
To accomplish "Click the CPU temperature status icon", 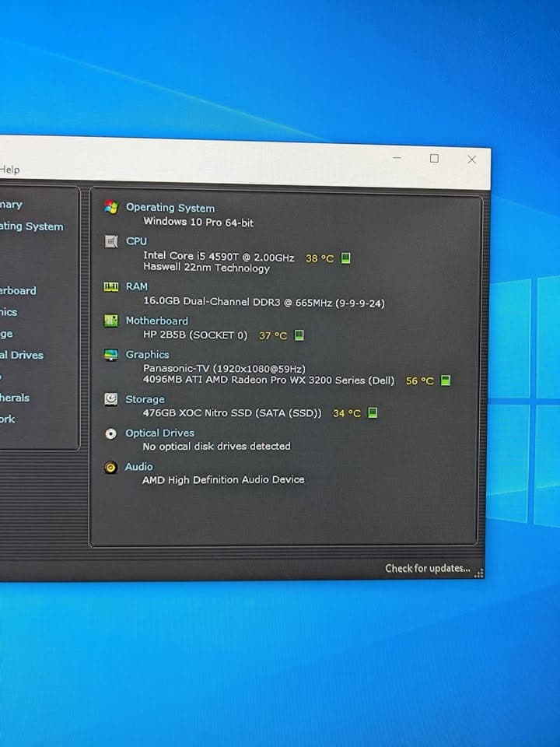I will point(345,258).
